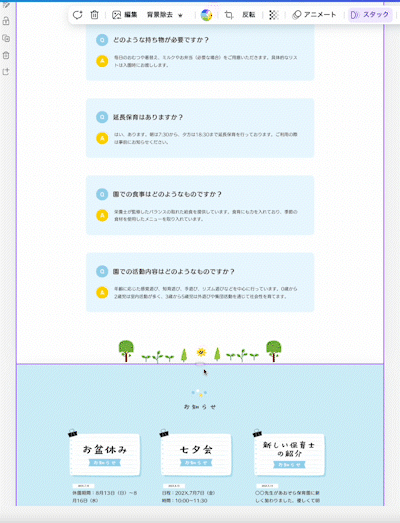This screenshot has width=400, height=523.
Task: Click the 背景除去 background remover button
Action: (x=160, y=15)
